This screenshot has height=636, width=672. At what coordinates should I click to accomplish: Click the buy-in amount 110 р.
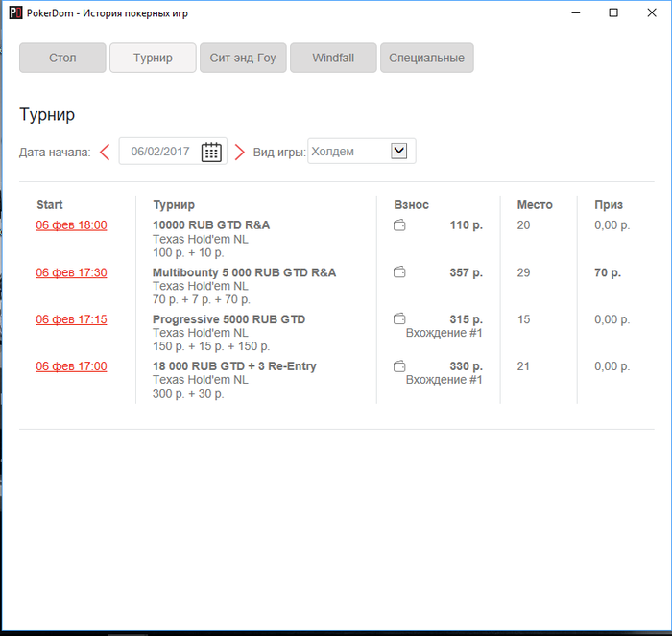pos(467,225)
